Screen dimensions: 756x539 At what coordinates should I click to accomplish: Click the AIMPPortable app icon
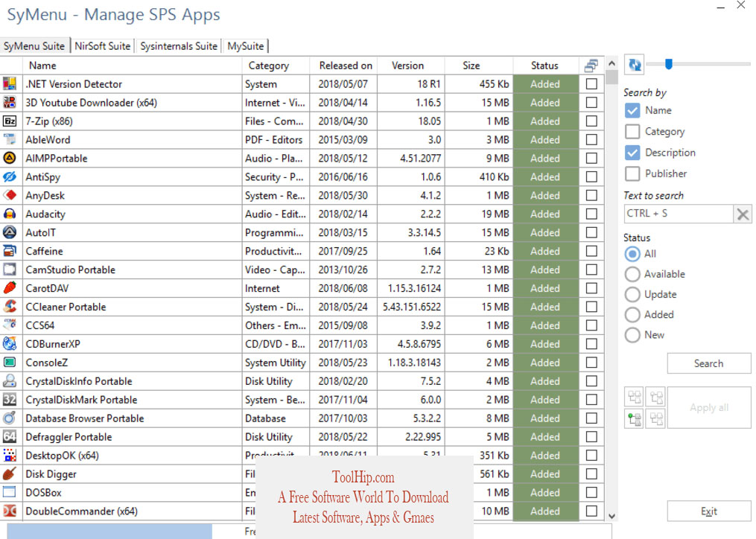coord(10,158)
